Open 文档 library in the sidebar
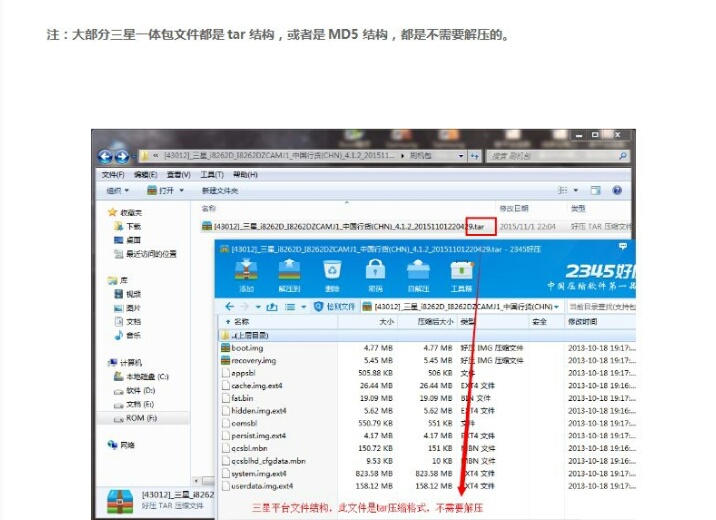This screenshot has width=716, height=520. [x=127, y=321]
